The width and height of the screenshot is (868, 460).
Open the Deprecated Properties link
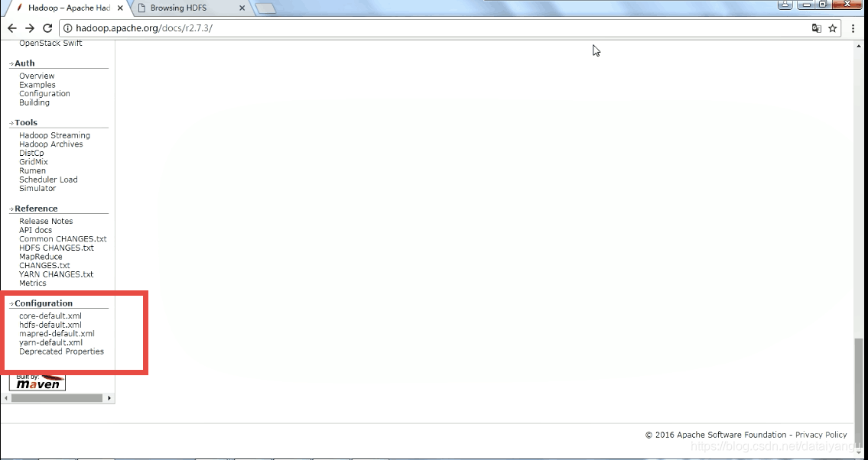pyautogui.click(x=61, y=351)
